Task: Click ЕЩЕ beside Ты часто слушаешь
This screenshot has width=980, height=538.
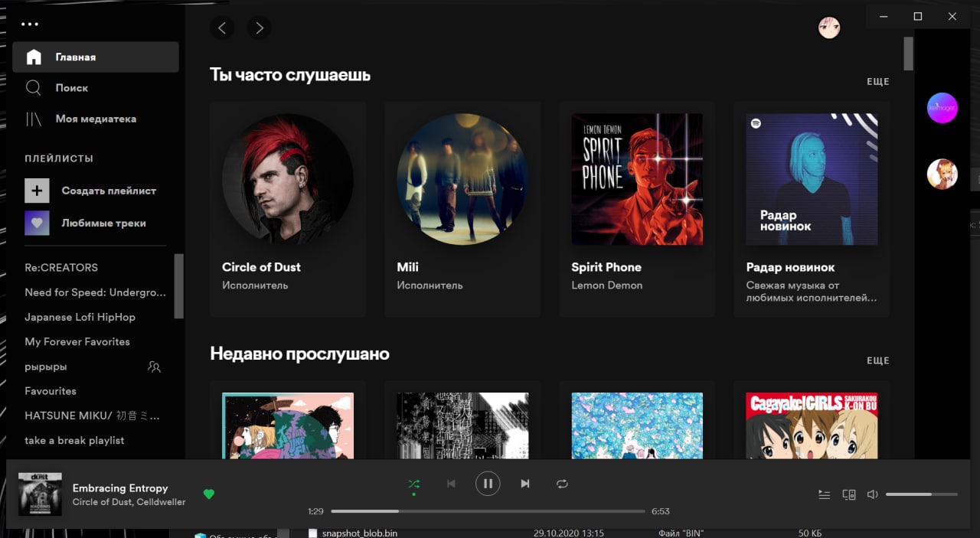Action: tap(878, 81)
